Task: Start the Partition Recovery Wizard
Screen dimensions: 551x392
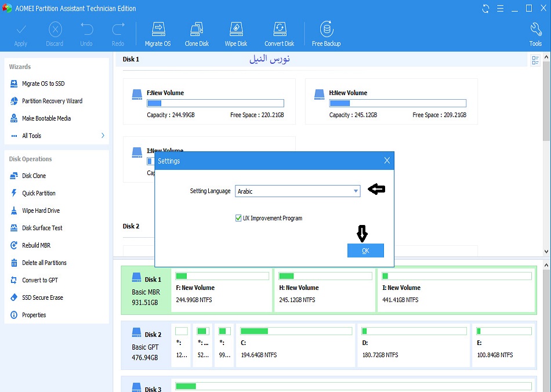Action: pos(52,101)
